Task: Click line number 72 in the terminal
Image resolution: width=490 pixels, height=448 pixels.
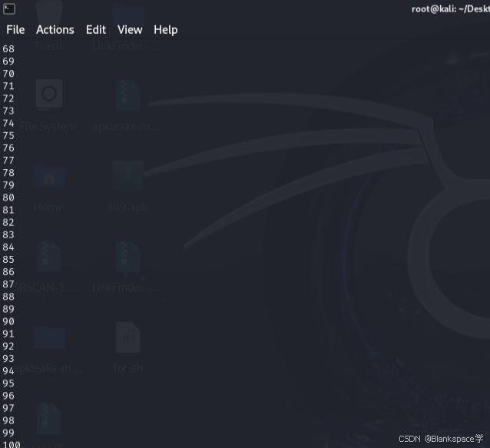Action: point(8,98)
